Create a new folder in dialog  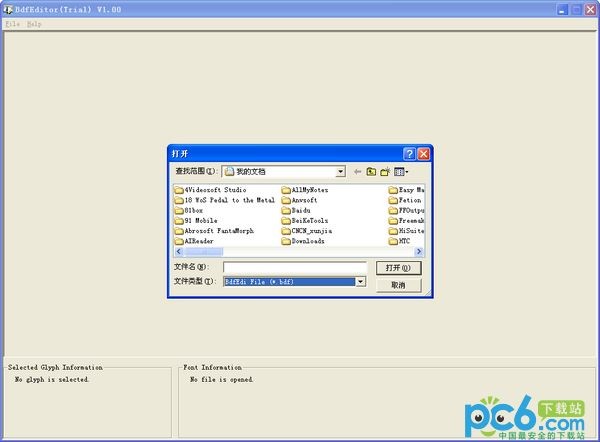(385, 172)
